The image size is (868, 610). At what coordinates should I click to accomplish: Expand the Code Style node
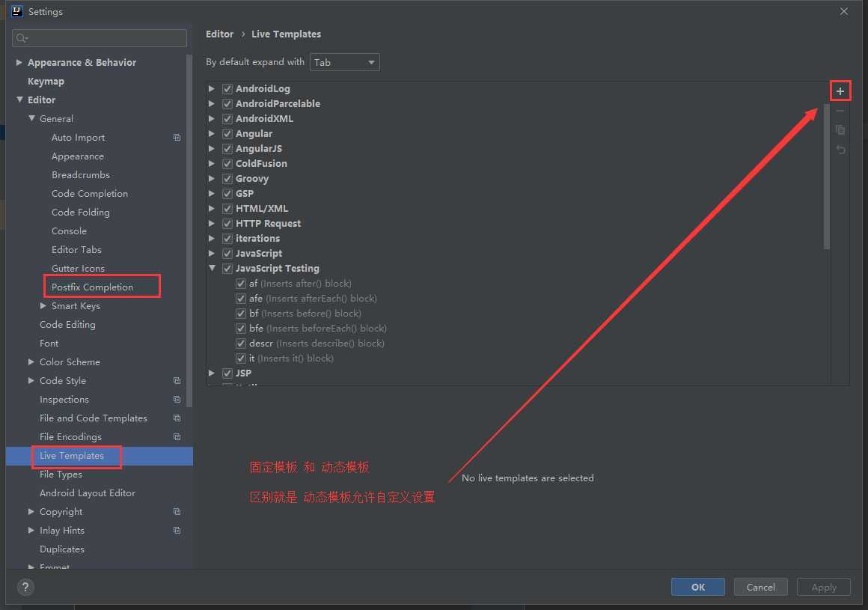point(31,381)
